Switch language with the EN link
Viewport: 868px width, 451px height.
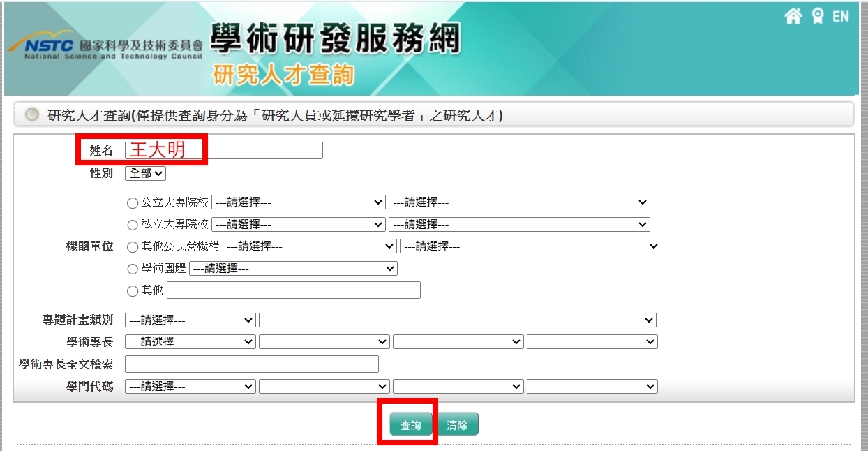point(841,17)
